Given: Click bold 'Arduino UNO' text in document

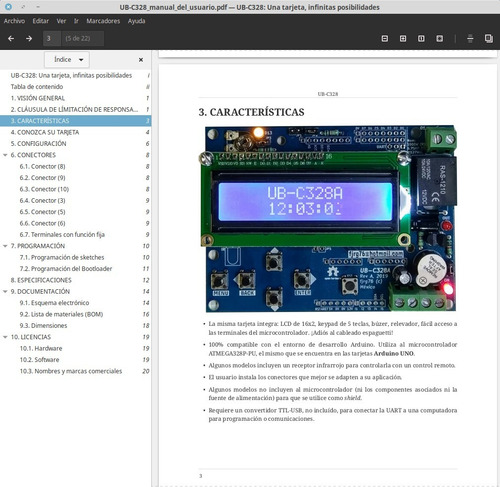Looking at the screenshot, I should click(x=394, y=353).
